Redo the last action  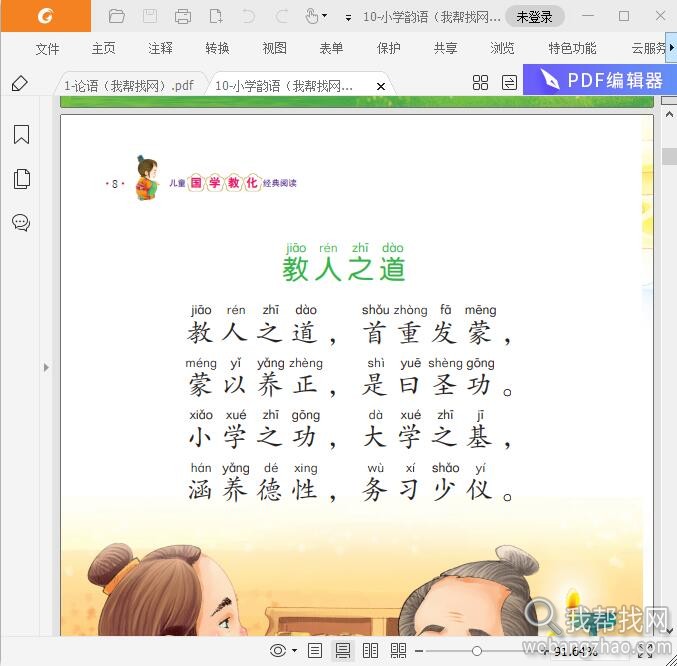[282, 16]
